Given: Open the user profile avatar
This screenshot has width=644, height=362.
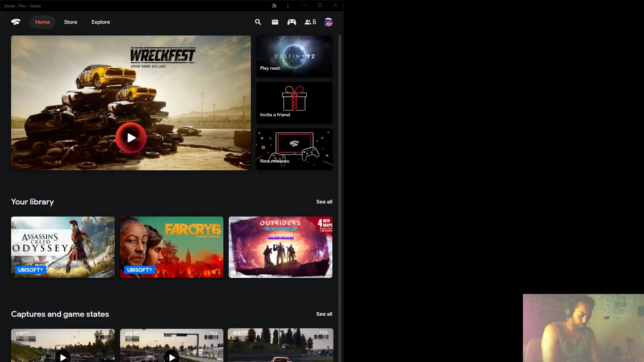Looking at the screenshot, I should [328, 22].
